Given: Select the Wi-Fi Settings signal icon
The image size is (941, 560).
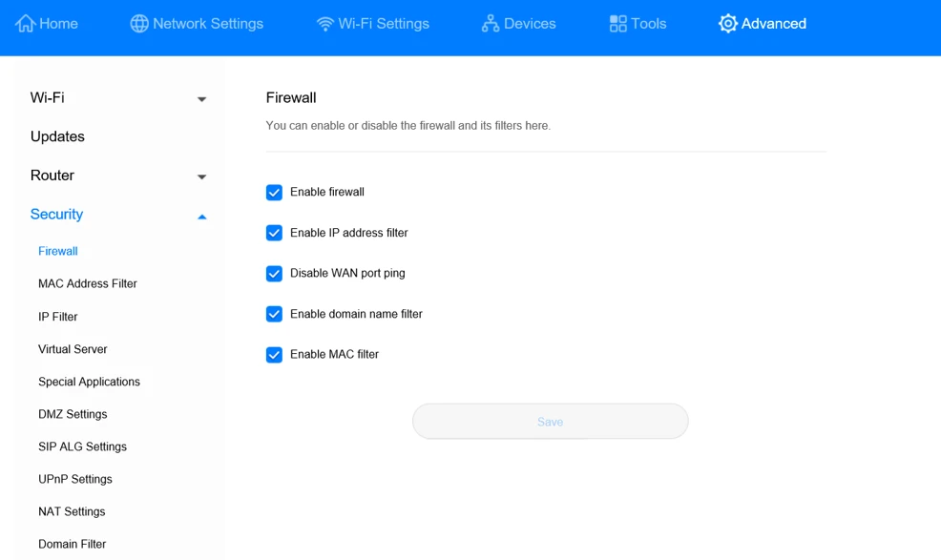Looking at the screenshot, I should pyautogui.click(x=324, y=23).
